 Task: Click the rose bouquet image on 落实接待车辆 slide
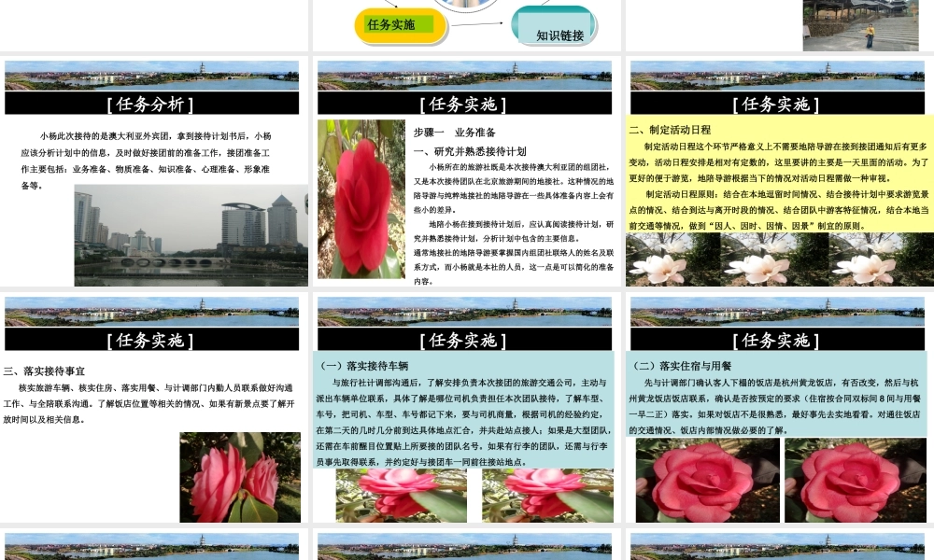click(x=401, y=493)
